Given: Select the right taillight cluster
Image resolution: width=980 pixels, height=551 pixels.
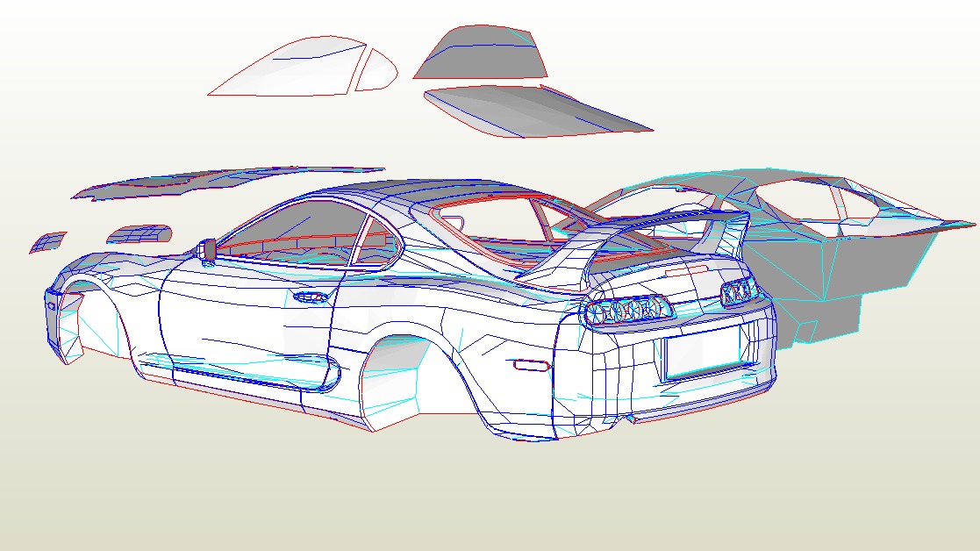Looking at the screenshot, I should 739,291.
